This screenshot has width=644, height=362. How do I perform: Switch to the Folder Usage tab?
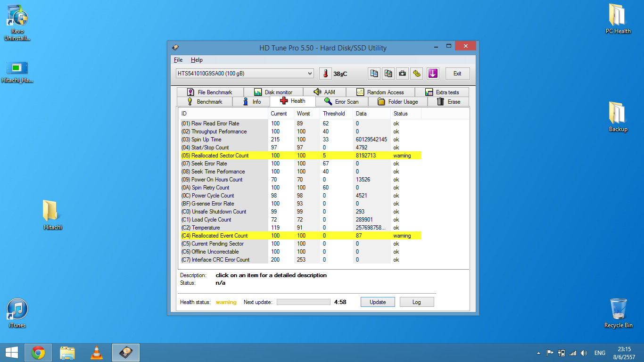pyautogui.click(x=397, y=102)
